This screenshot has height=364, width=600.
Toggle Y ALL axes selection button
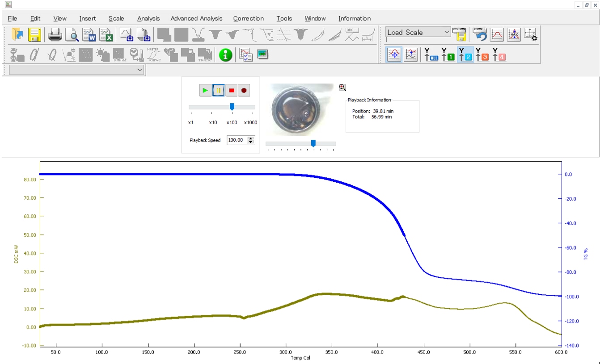click(431, 54)
